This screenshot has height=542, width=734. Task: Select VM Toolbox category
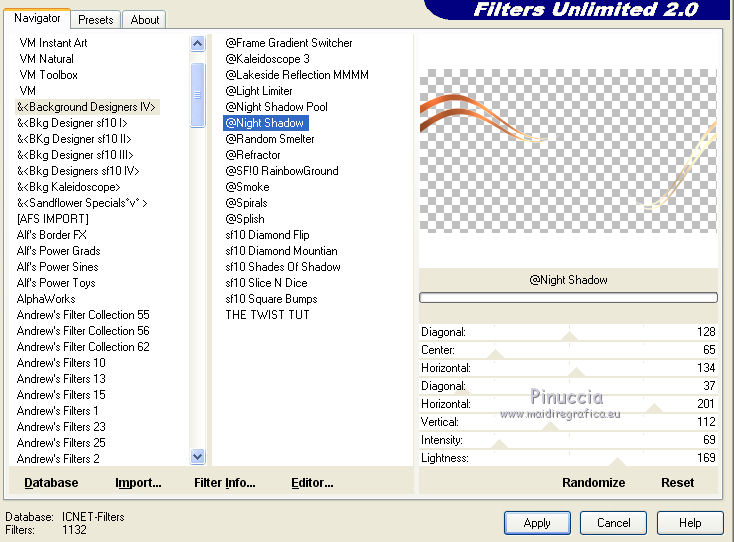(x=48, y=75)
